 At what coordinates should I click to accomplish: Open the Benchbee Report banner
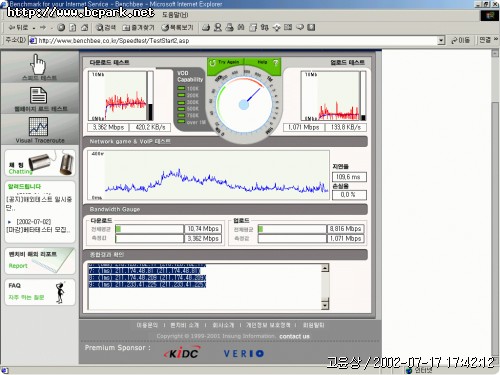(40, 260)
